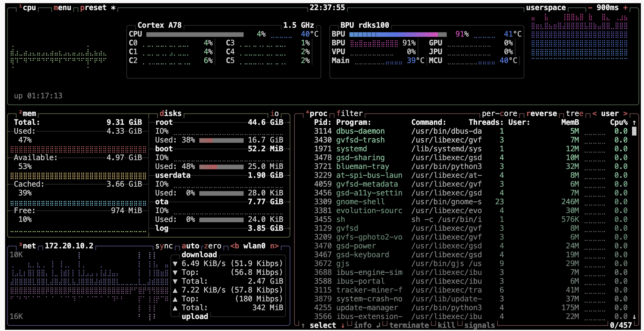Click the root disk usage bar
Screen dimensions: 644x331
[221, 140]
